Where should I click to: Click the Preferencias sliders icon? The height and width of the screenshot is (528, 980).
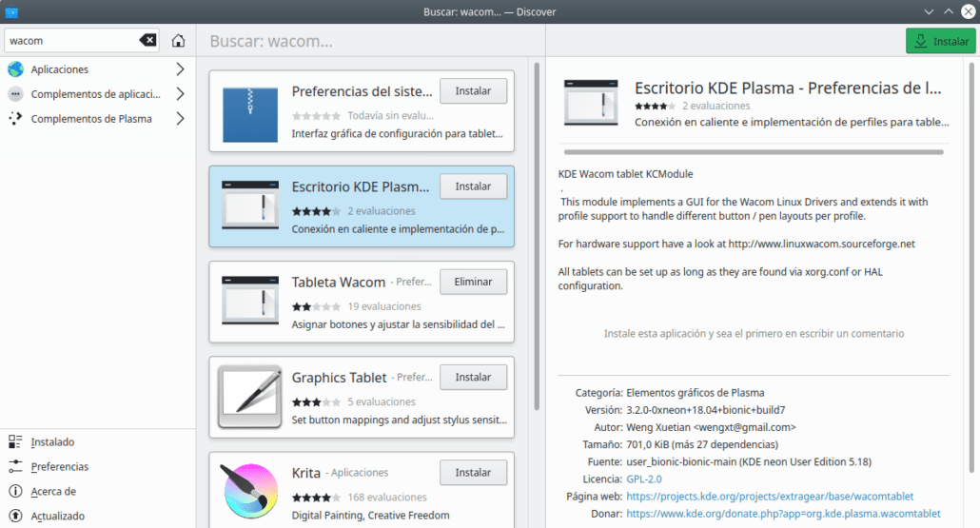click(15, 466)
